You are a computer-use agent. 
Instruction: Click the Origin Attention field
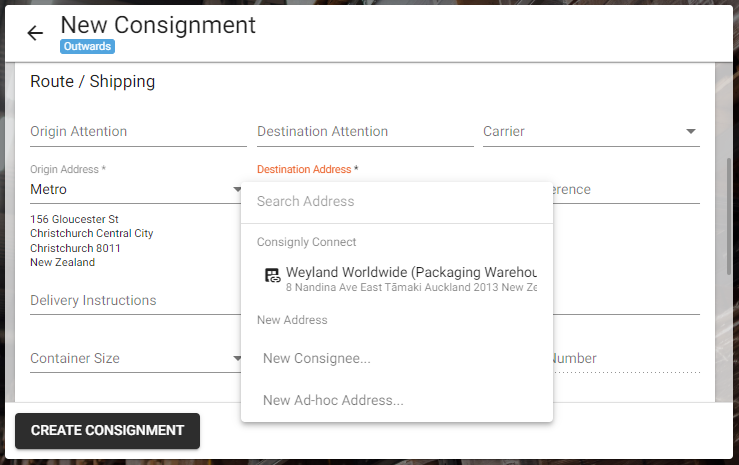(138, 132)
